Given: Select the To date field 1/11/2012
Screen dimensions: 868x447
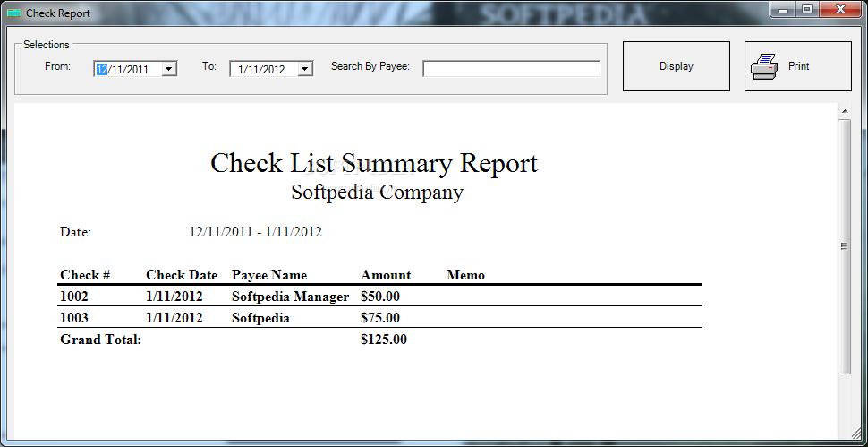Looking at the screenshot, I should coord(271,69).
